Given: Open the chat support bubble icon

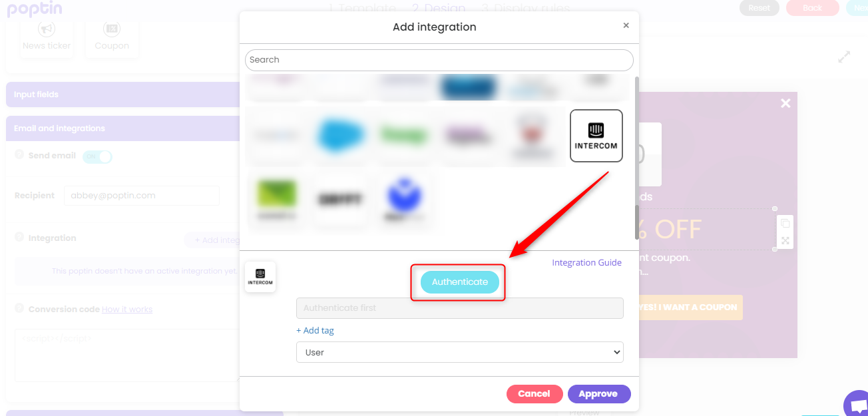Looking at the screenshot, I should 856,405.
